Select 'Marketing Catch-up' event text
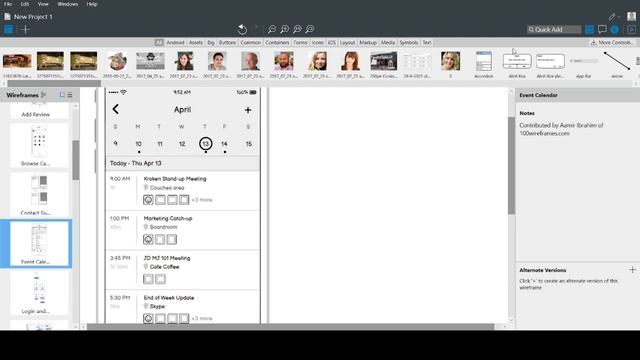Viewport: 640px width, 360px height. (168, 218)
